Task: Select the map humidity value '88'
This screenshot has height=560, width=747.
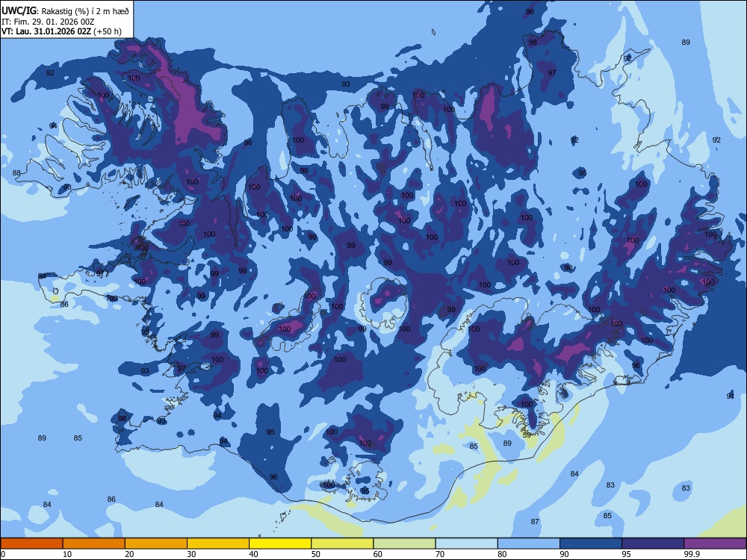Action: click(16, 173)
